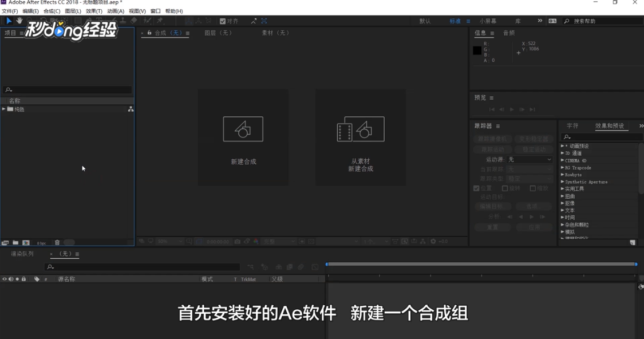This screenshot has height=339, width=644.
Task: Expand the 实用工具 effects category
Action: 563,188
